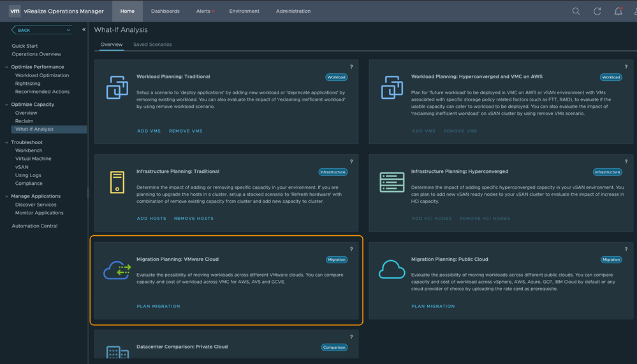This screenshot has width=637, height=364.
Task: Click the Public Cloud migration cloud icon
Action: (x=392, y=270)
